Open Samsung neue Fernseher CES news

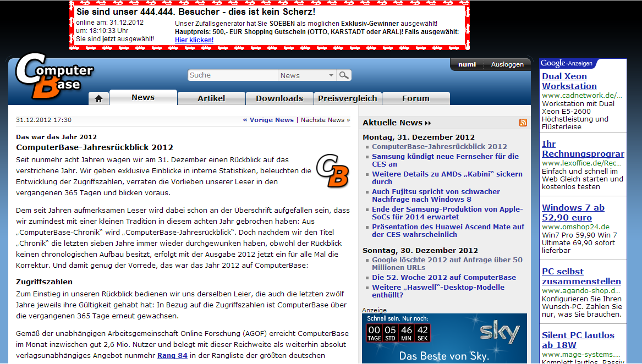coord(445,160)
